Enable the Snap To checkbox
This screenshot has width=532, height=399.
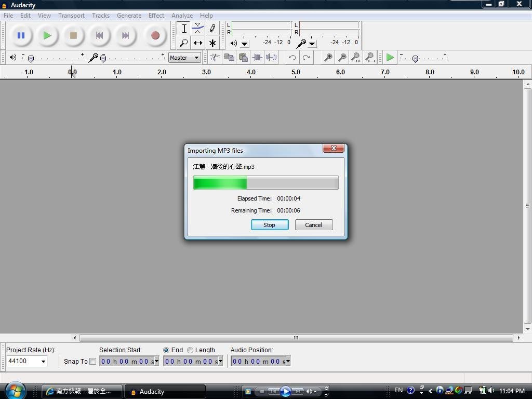click(x=92, y=362)
